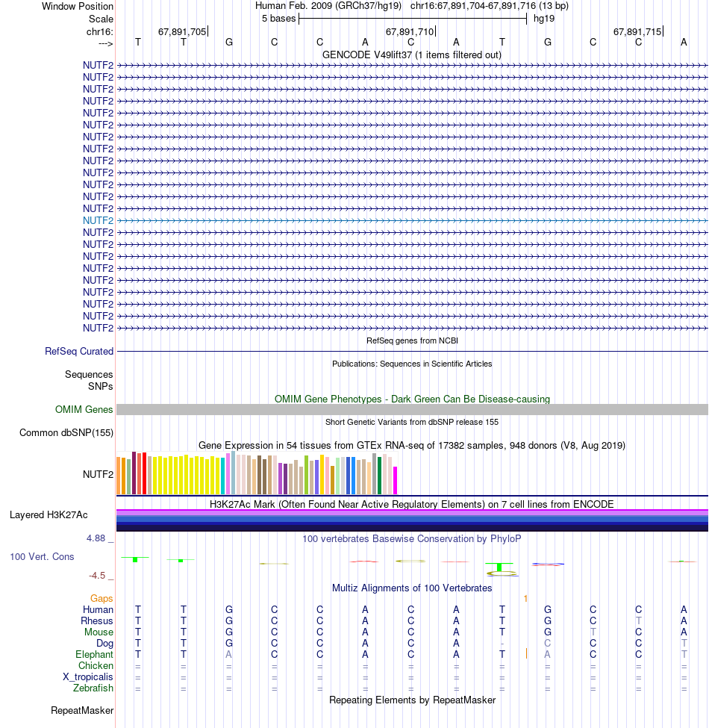Screen dimensions: 709x728
Task: Click the 67,891,710 ruler position
Action: [410, 31]
